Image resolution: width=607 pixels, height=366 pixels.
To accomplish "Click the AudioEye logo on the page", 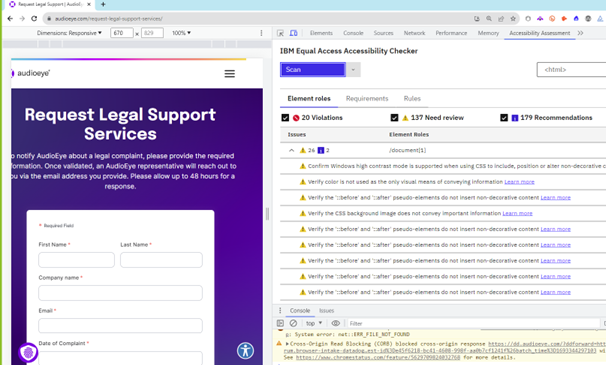I will tap(31, 73).
